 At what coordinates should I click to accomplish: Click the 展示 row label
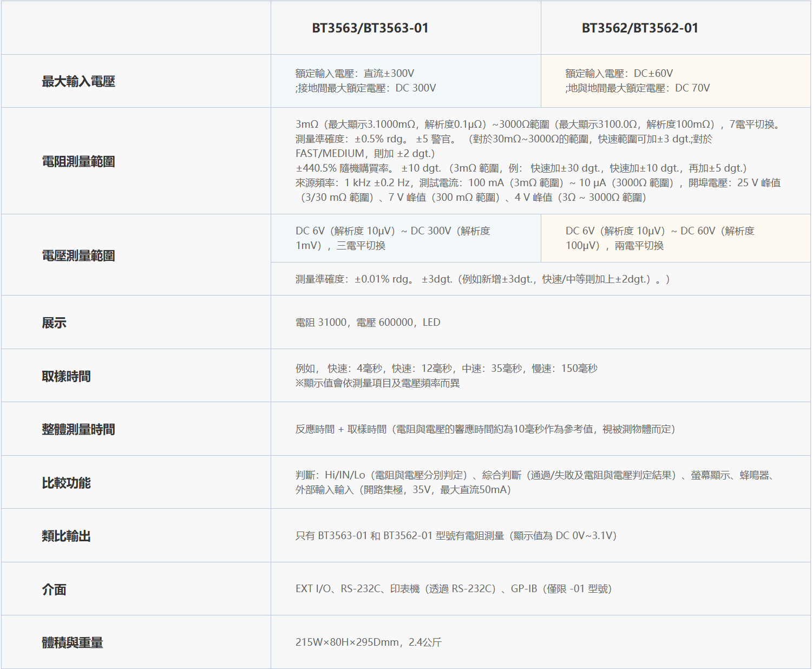point(54,323)
